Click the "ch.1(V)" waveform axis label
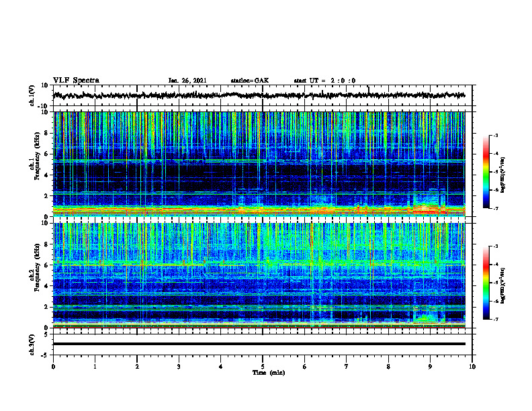This screenshot has height=411, width=532. tap(32, 96)
